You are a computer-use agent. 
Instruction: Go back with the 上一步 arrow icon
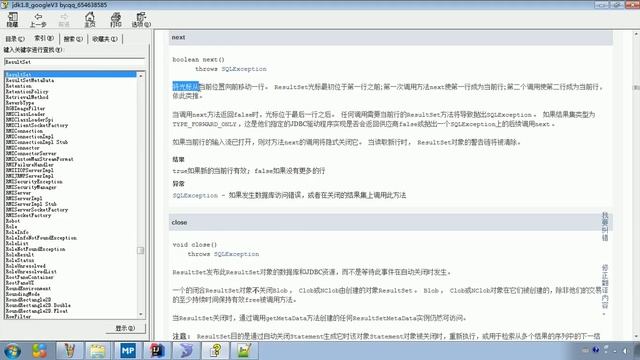[38, 19]
